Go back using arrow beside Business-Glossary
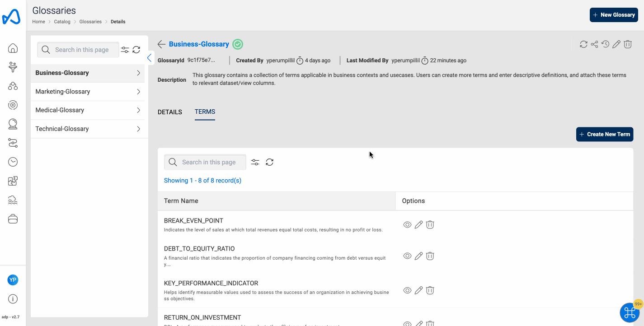 [161, 44]
